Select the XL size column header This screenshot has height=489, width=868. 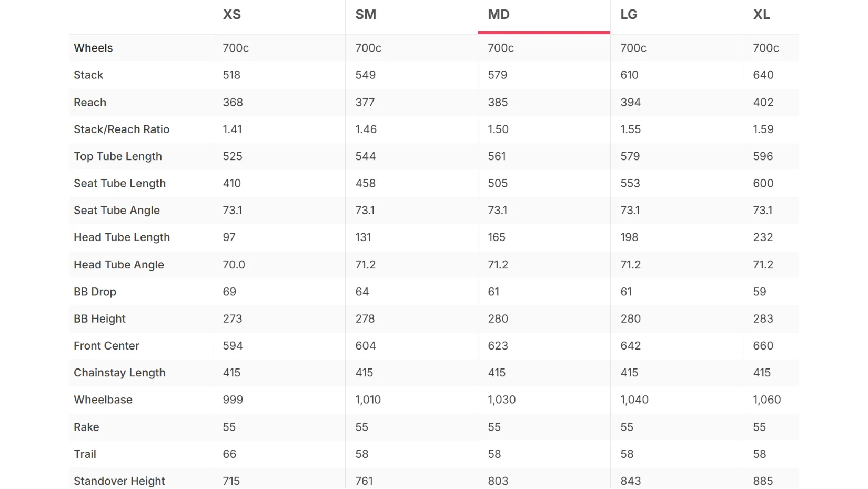click(x=761, y=15)
